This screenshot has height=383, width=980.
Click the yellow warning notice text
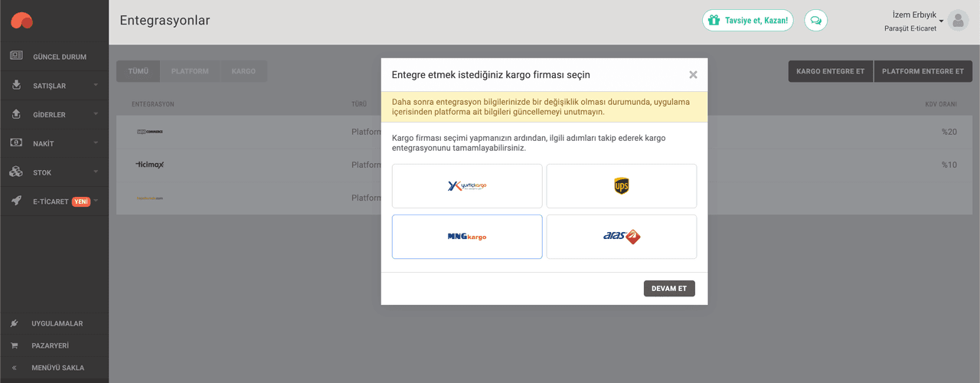click(x=541, y=106)
